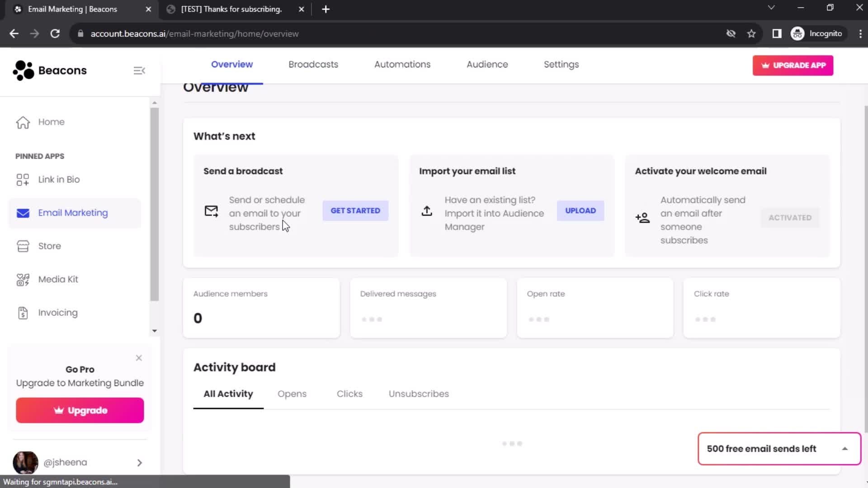Click GET STARTED to send a broadcast
Image resolution: width=868 pixels, height=488 pixels.
[355, 210]
